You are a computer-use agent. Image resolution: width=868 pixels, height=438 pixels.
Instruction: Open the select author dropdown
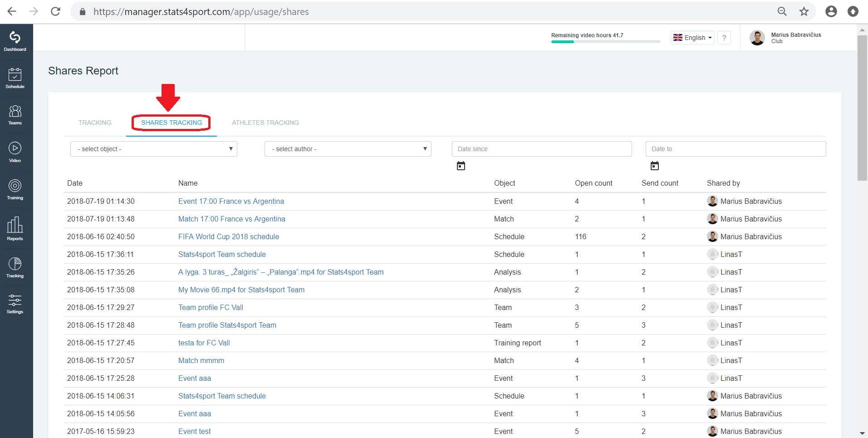(x=348, y=149)
